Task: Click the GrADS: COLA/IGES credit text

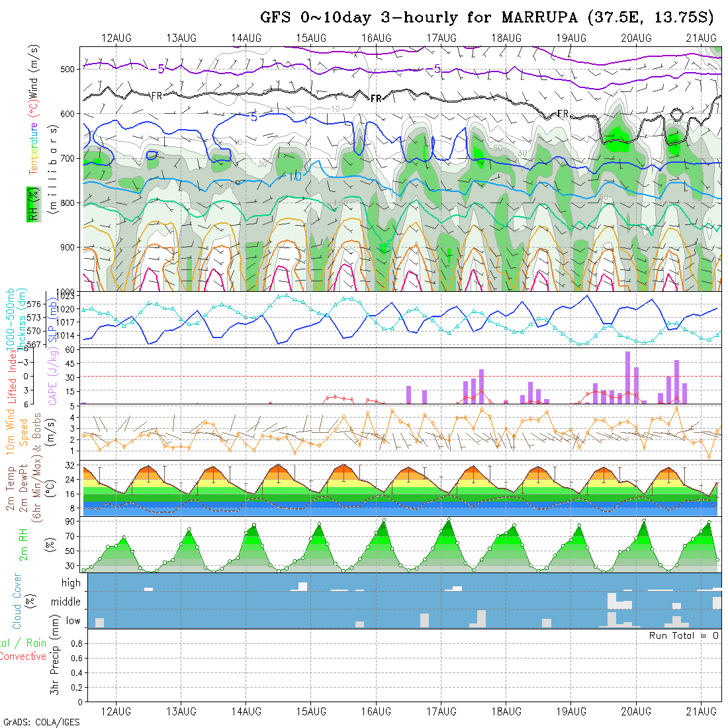Action: (x=41, y=721)
